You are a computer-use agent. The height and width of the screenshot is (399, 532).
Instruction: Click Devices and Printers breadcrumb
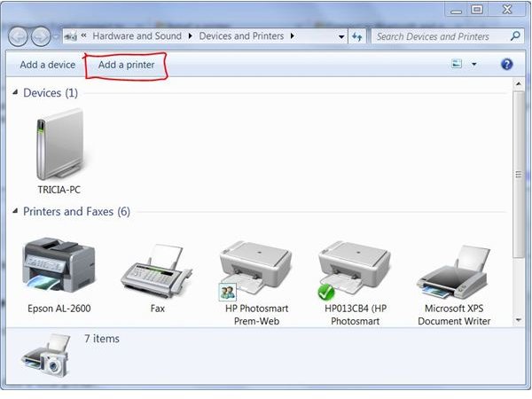[241, 36]
